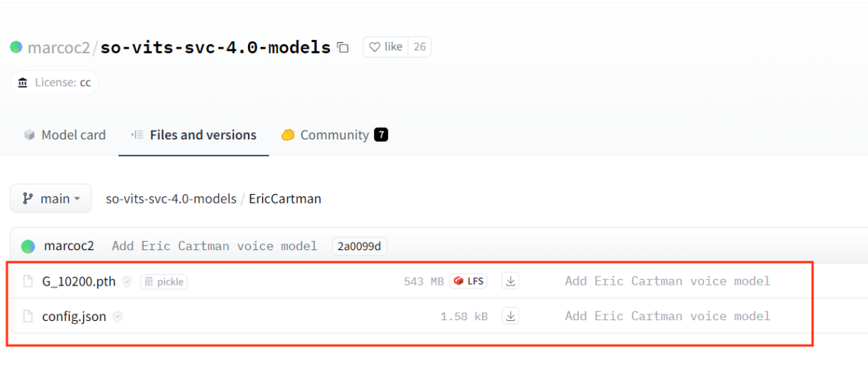Download G_10200.pth with download icon
Viewport: 868px width, 391px height.
point(511,281)
